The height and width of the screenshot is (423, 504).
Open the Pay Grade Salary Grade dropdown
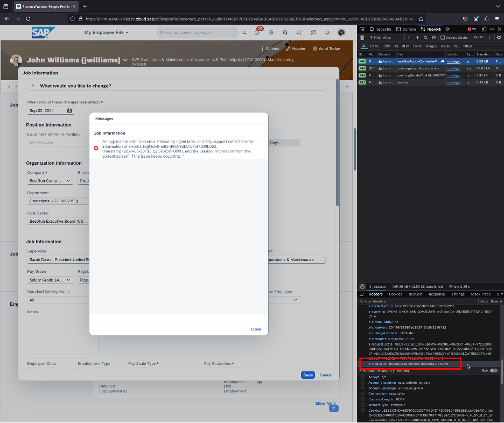tap(50, 280)
